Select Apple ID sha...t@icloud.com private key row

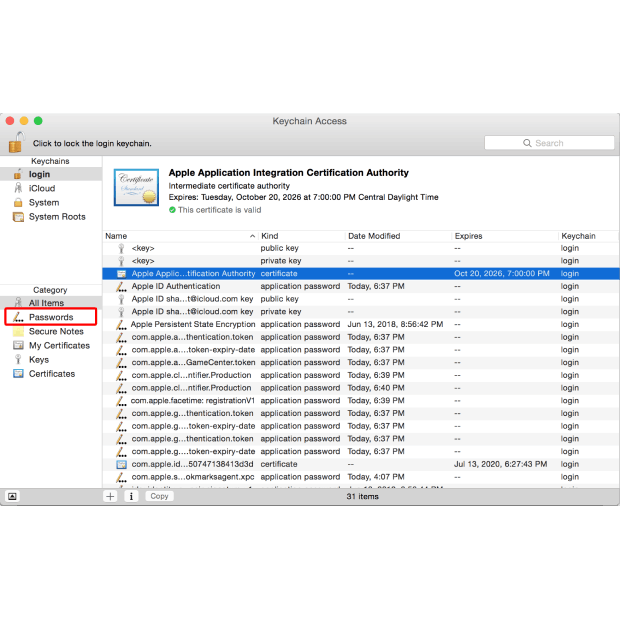point(361,312)
